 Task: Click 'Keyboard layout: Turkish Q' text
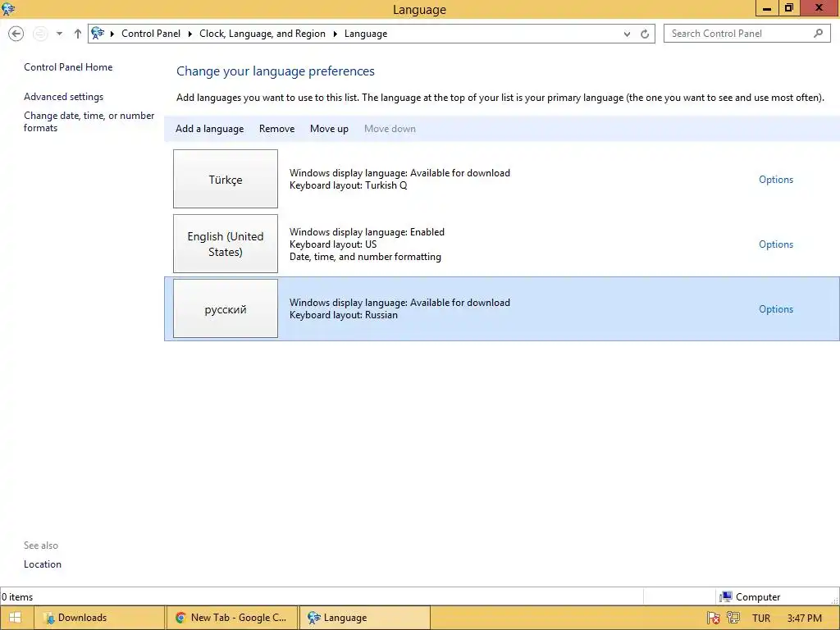pos(348,185)
